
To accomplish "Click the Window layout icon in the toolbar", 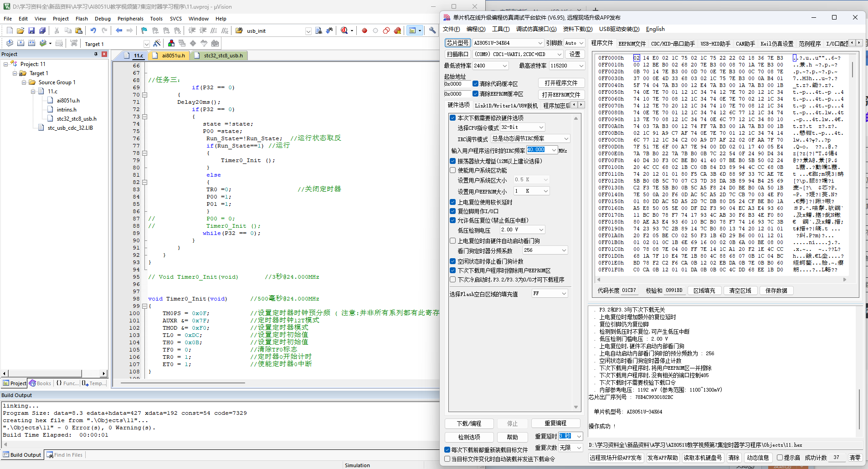I will [x=413, y=31].
